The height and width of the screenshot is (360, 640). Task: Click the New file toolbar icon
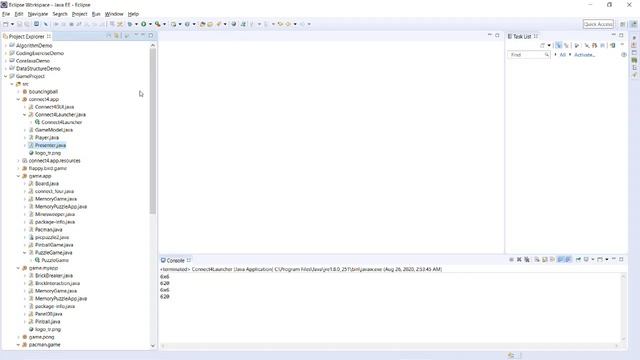click(x=6, y=24)
